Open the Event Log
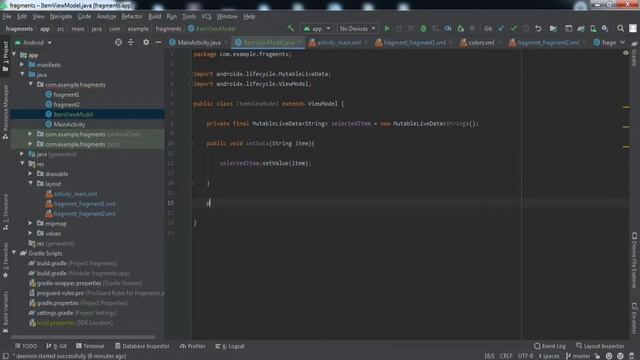The image size is (640, 360). pyautogui.click(x=549, y=346)
